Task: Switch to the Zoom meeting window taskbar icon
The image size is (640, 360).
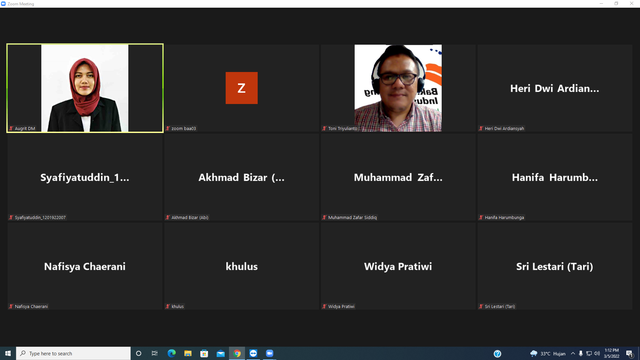Action: pos(269,353)
